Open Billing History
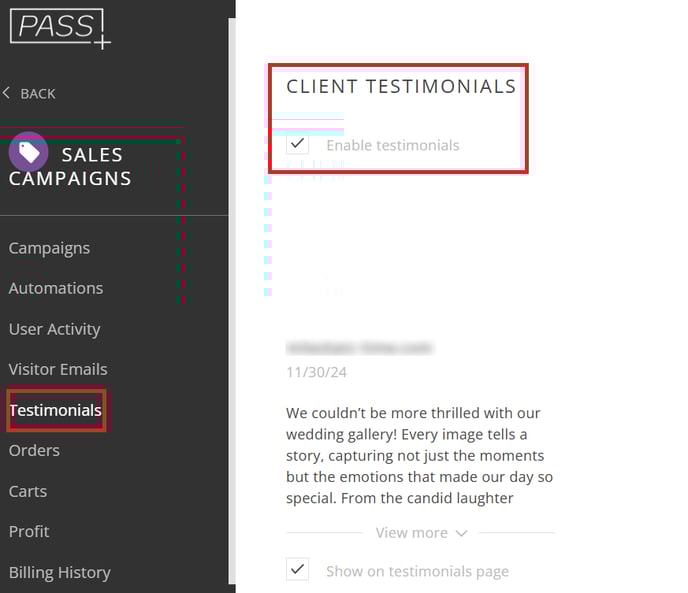The image size is (688, 593). point(60,573)
